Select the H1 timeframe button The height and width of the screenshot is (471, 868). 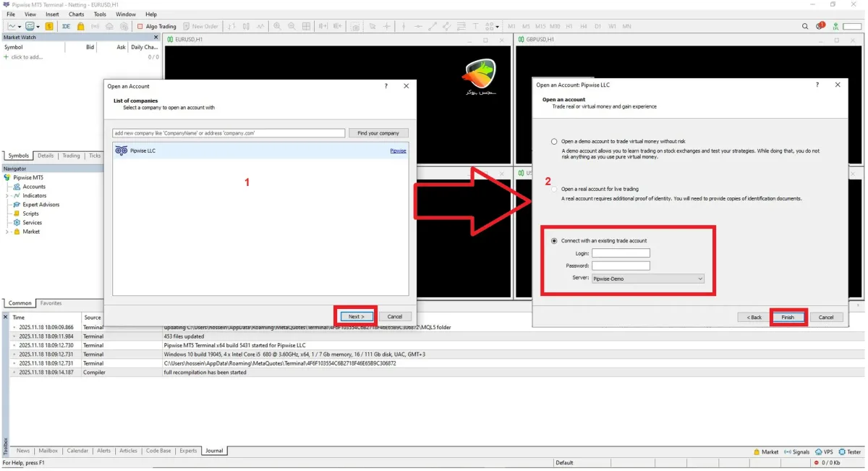[569, 26]
